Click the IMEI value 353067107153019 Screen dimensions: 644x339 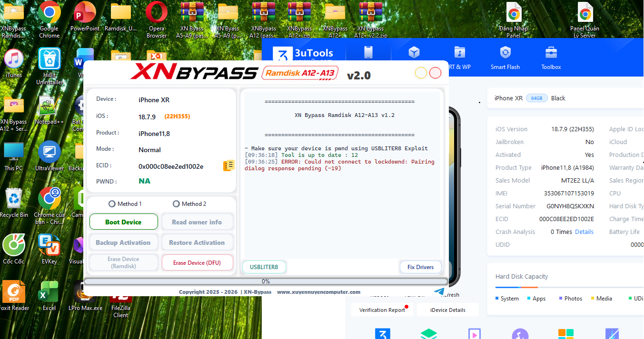coord(569,193)
